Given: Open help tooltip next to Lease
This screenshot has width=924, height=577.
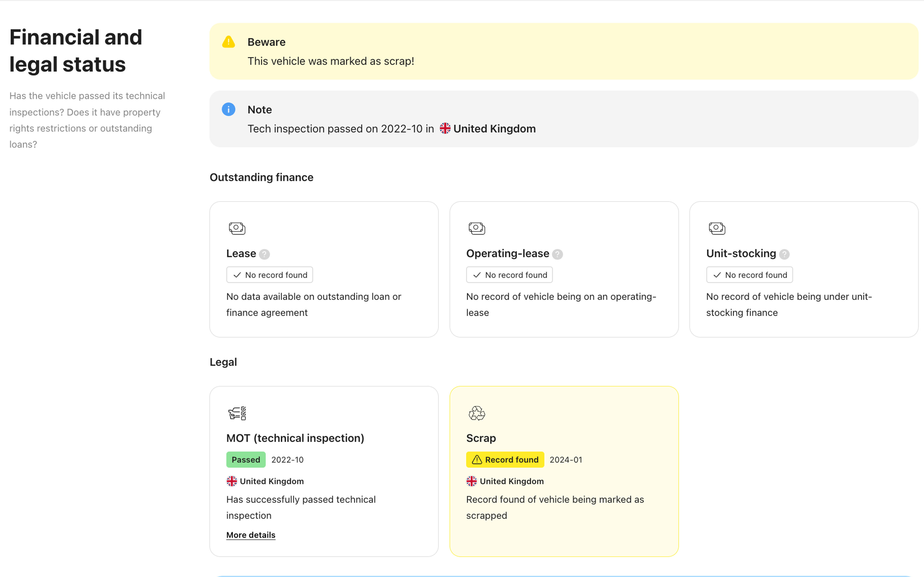Looking at the screenshot, I should pyautogui.click(x=264, y=254).
